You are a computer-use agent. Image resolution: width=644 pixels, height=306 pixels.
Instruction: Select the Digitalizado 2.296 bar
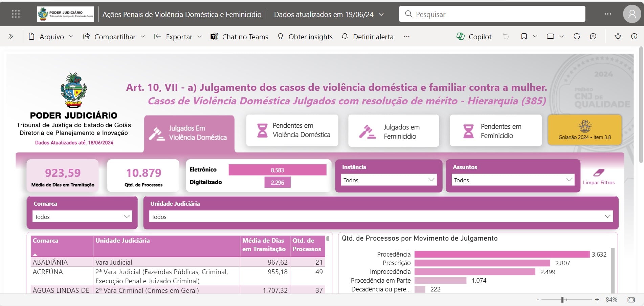pos(277,182)
